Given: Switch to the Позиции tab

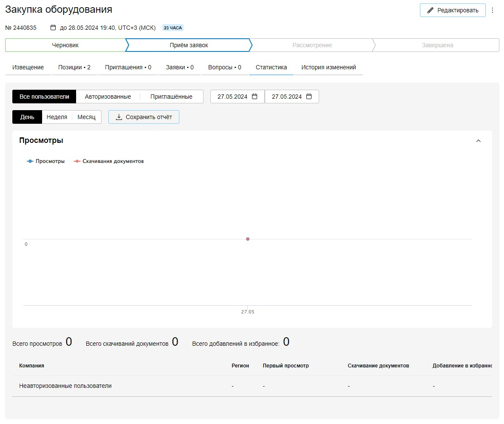Looking at the screenshot, I should (x=74, y=67).
